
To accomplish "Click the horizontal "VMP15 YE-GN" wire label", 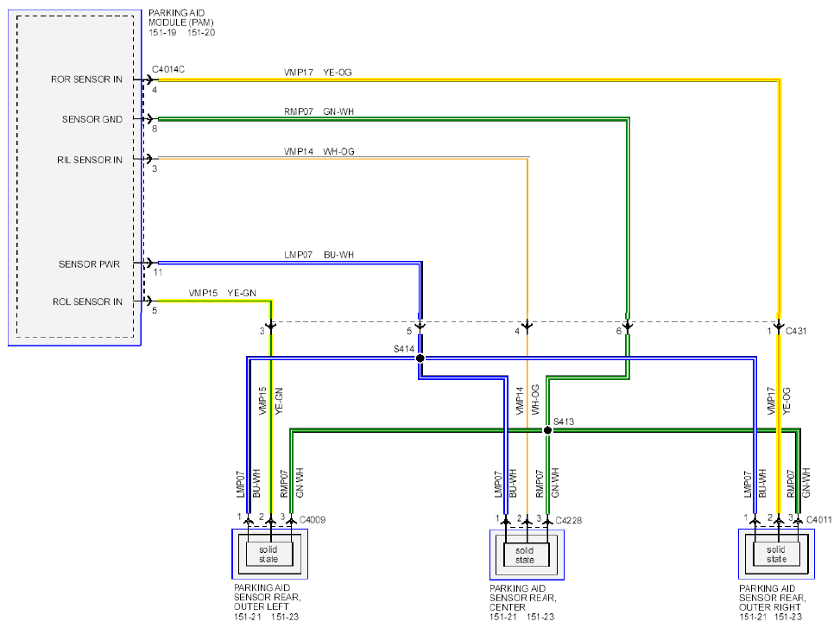I will [223, 293].
